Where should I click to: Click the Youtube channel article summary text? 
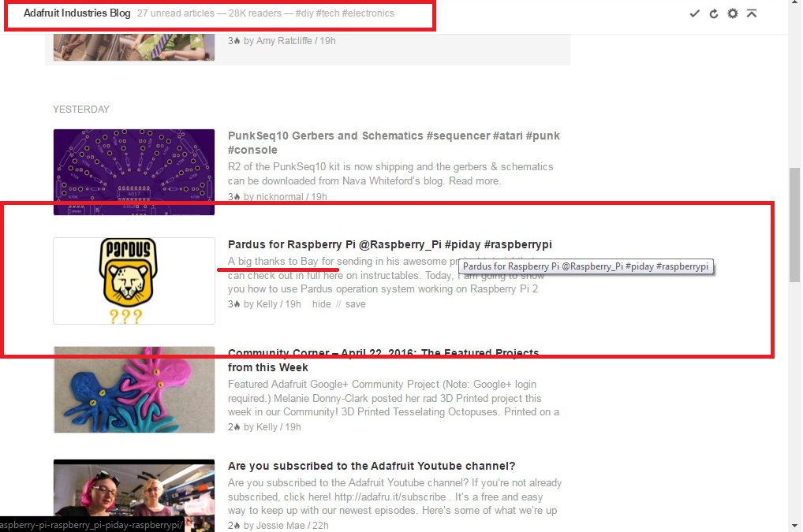coord(395,497)
